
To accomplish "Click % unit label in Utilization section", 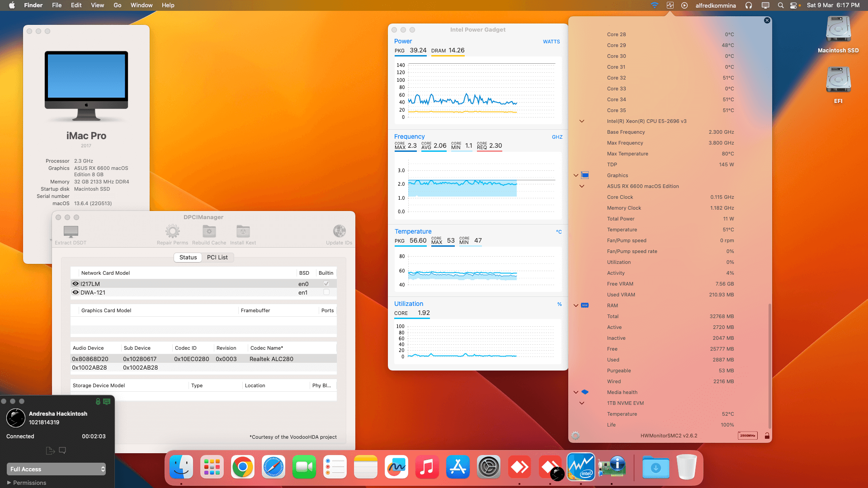I will [x=560, y=304].
